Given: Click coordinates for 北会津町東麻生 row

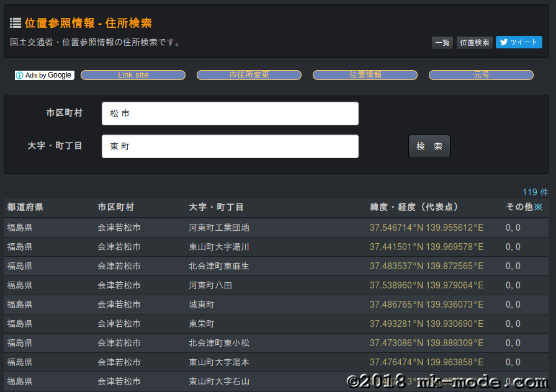Looking at the screenshot, I should (x=426, y=266).
